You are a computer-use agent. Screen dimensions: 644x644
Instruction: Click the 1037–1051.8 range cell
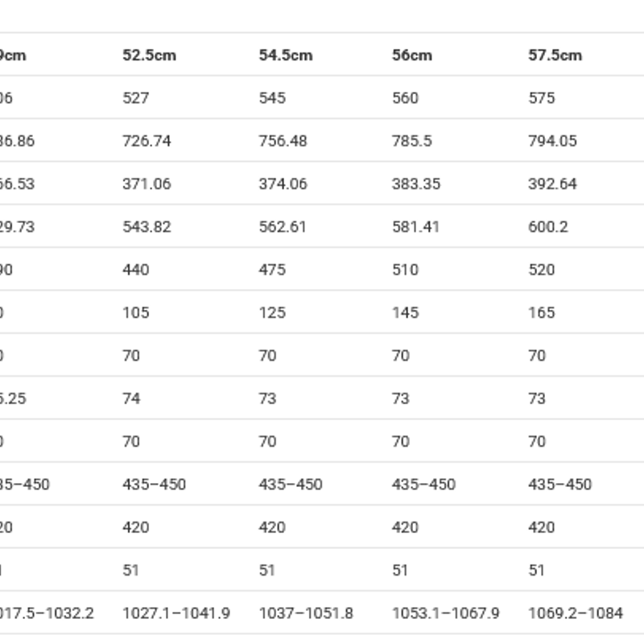306,613
